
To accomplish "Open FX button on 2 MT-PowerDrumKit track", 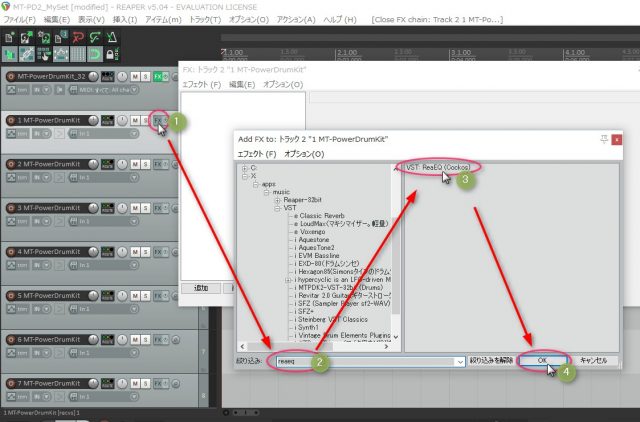I will (x=158, y=164).
